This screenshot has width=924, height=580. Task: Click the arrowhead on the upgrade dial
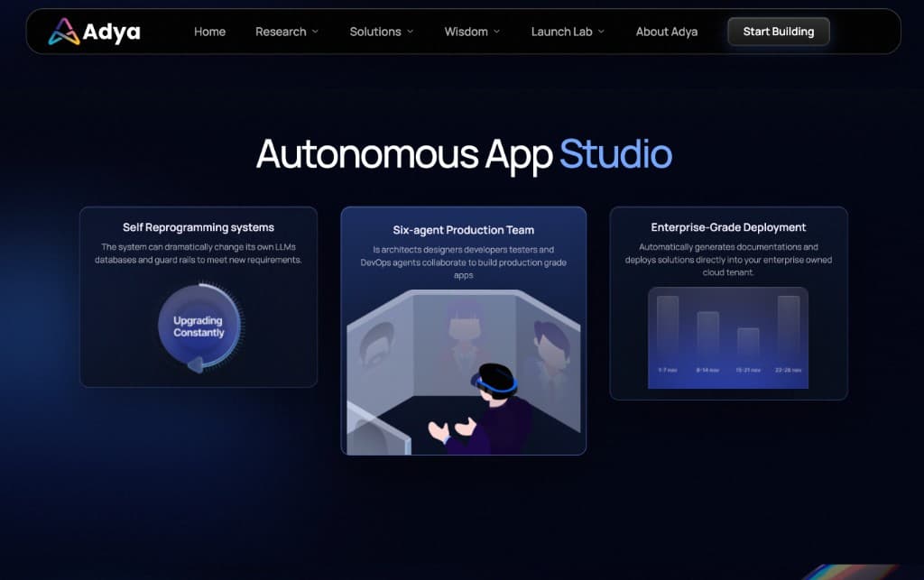point(196,365)
